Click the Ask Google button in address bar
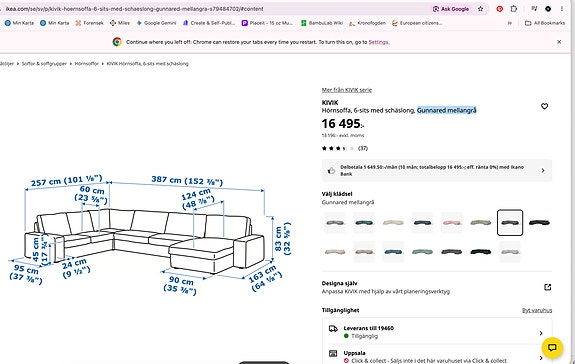 pos(451,9)
